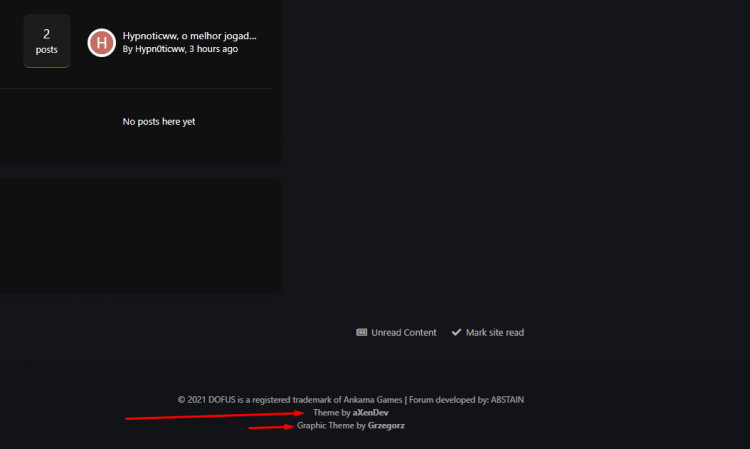
Task: Choose the Mark site read text link
Action: (x=495, y=332)
